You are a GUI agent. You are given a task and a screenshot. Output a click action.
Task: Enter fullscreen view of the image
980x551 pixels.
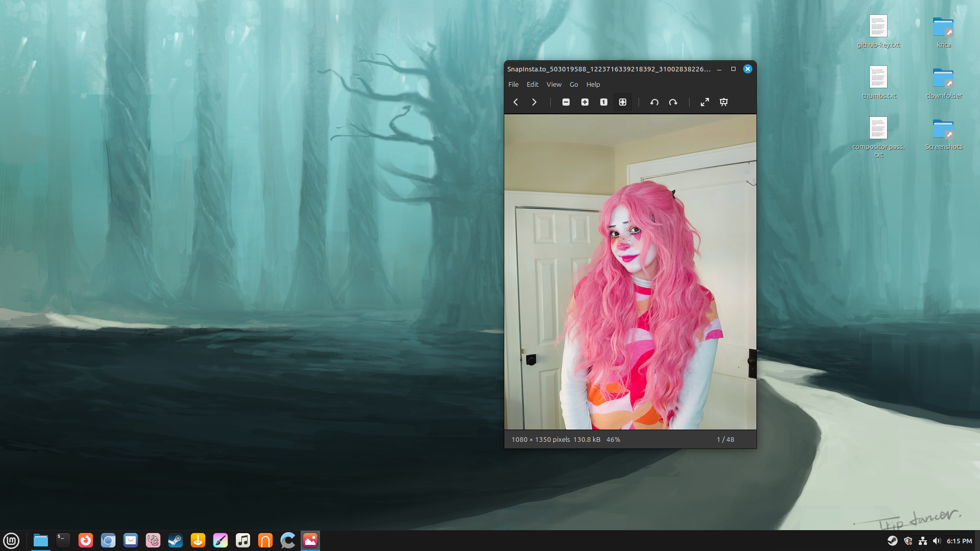pos(705,102)
